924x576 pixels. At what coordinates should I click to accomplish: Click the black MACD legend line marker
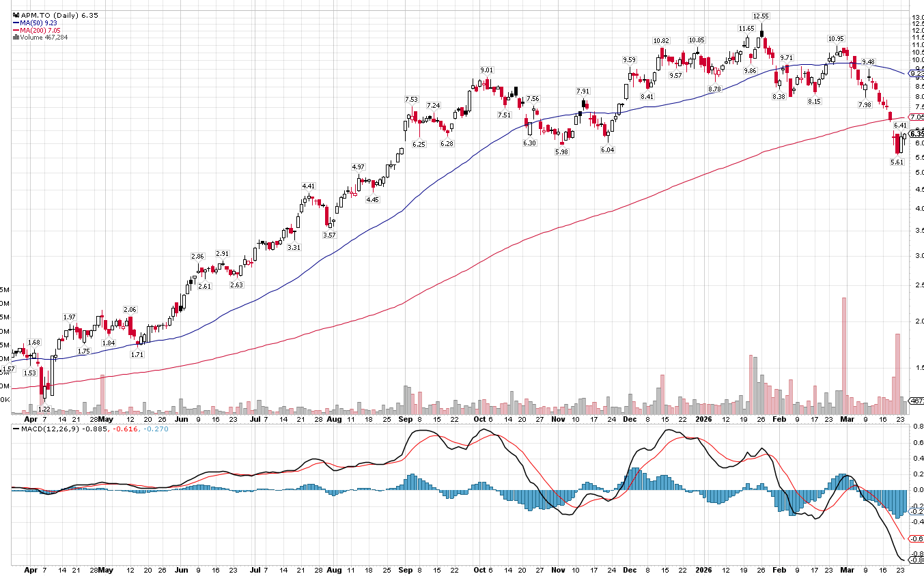(16, 429)
